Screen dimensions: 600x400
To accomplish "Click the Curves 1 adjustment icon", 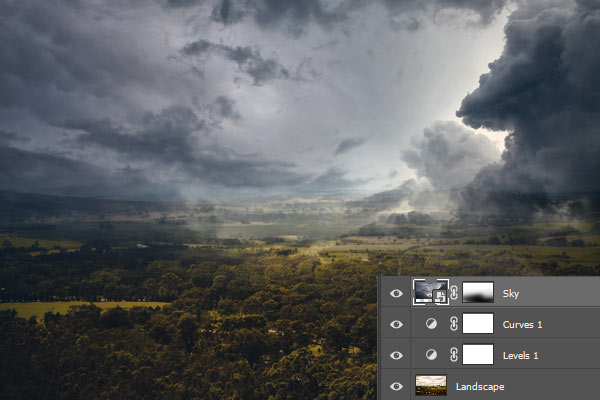I will click(431, 324).
